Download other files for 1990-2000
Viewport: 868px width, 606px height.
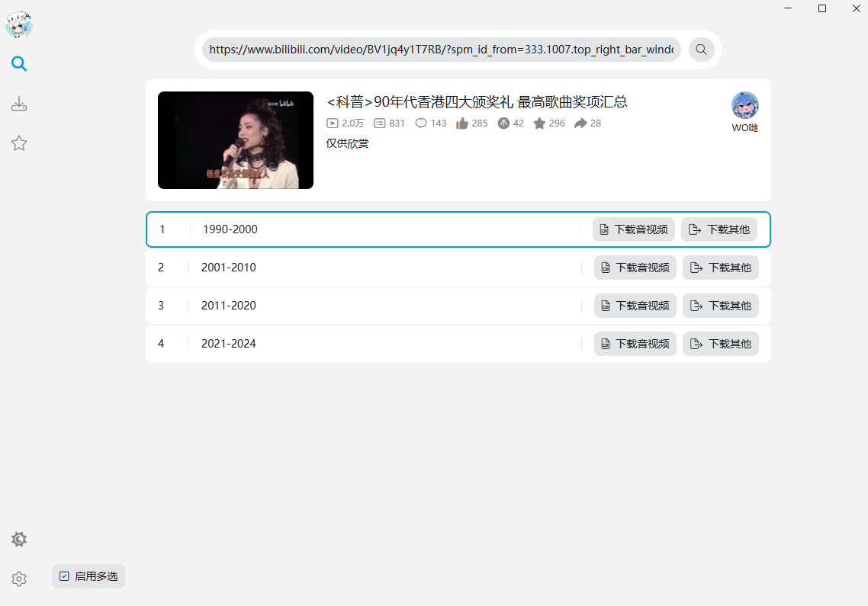(x=719, y=229)
